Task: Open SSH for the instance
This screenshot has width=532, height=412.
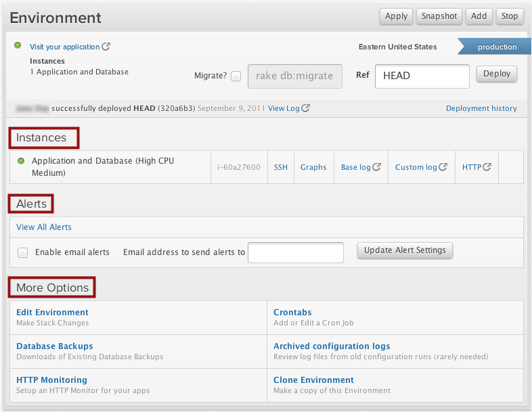Action: pos(280,167)
